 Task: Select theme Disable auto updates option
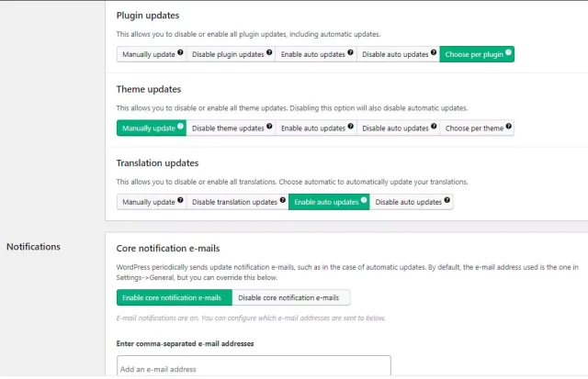(x=395, y=128)
